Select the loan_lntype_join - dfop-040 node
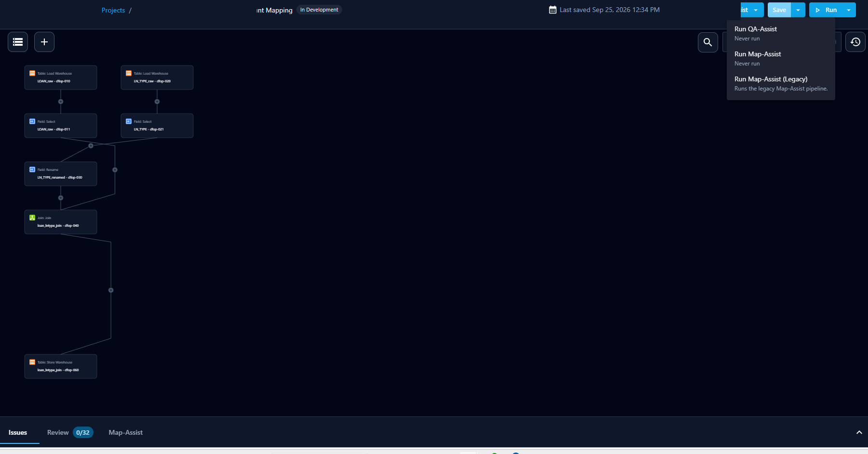This screenshot has height=454, width=868. click(x=61, y=222)
